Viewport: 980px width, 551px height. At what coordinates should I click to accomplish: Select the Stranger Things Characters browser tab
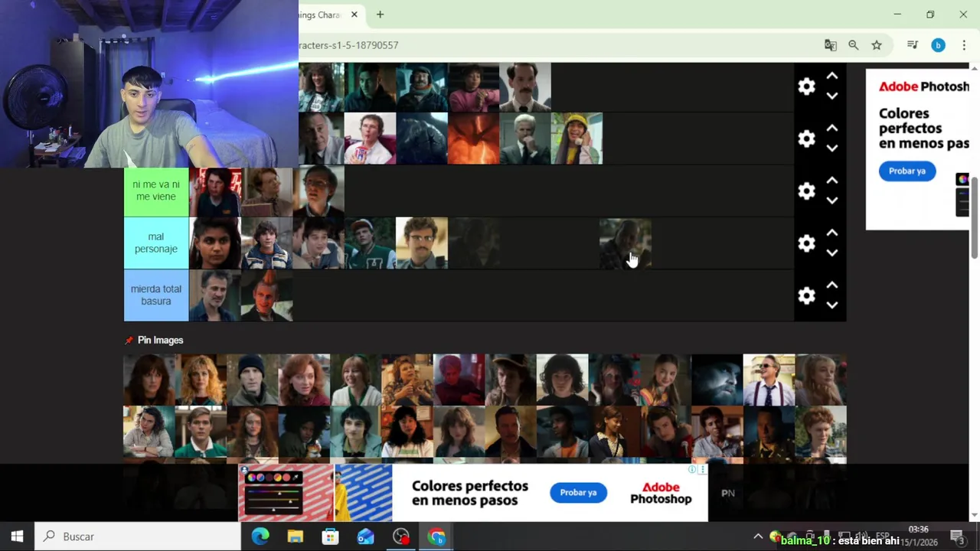322,15
